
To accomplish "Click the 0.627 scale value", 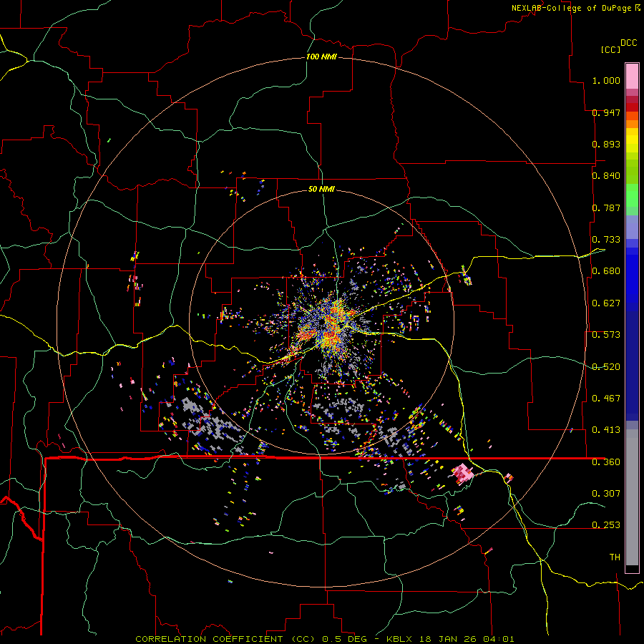I will click(606, 303).
